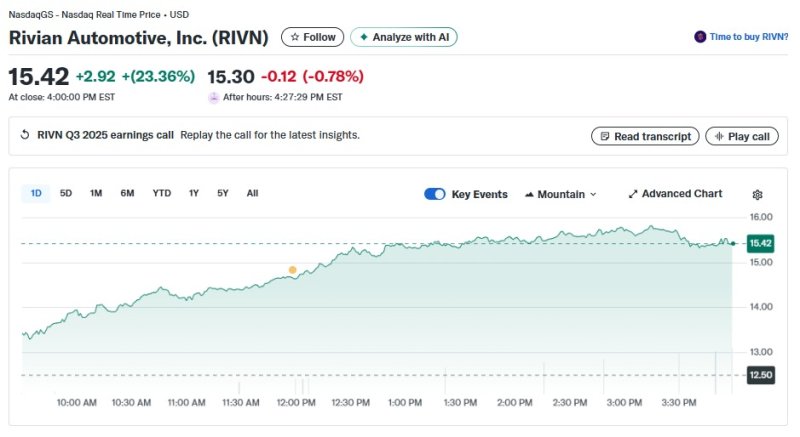The height and width of the screenshot is (437, 800).
Task: Click the earnings call replay icon
Action: pos(25,135)
